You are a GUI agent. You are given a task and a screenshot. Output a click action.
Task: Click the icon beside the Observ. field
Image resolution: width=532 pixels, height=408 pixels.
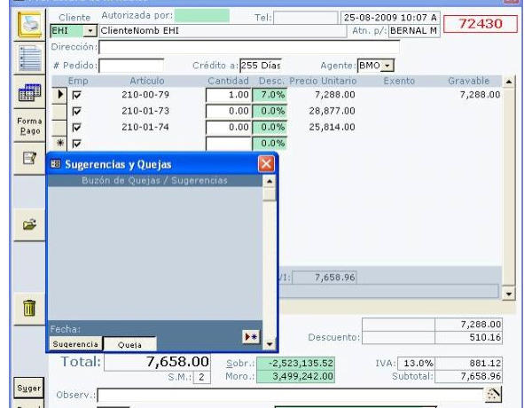click(x=495, y=395)
